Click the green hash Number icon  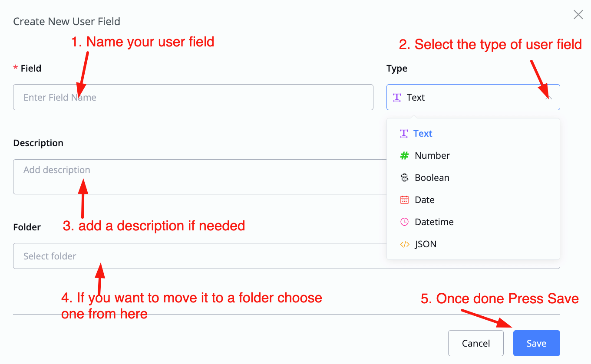coord(404,156)
